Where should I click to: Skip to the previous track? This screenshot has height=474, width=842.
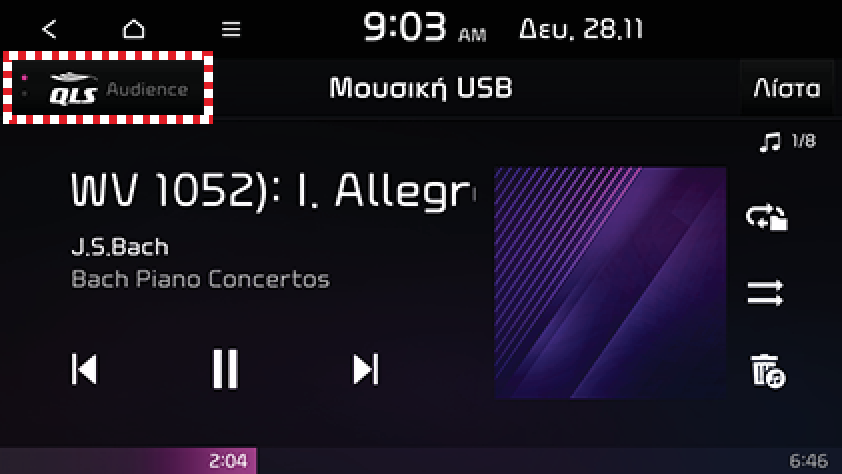[x=85, y=369]
